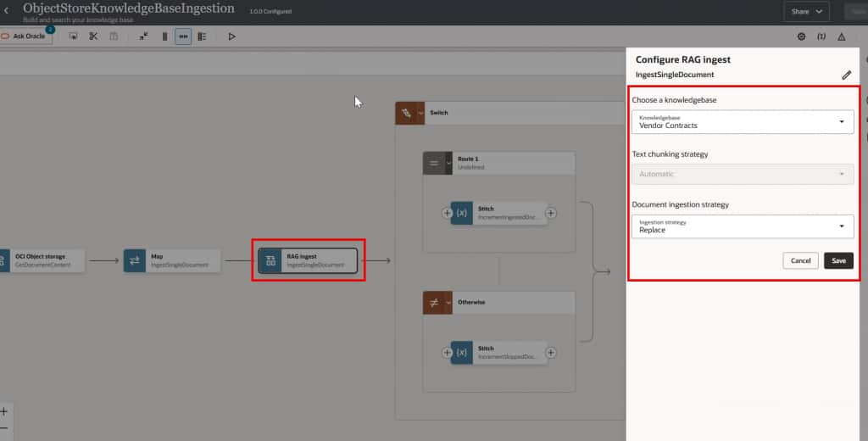Click the 'IngestSingleDocument' name in panel
The image size is (868, 441).
[x=675, y=75]
